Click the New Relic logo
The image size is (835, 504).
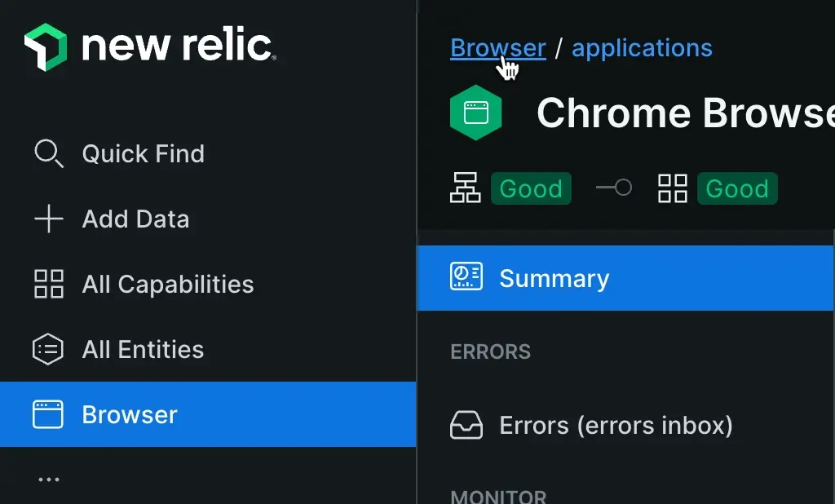pyautogui.click(x=150, y=46)
